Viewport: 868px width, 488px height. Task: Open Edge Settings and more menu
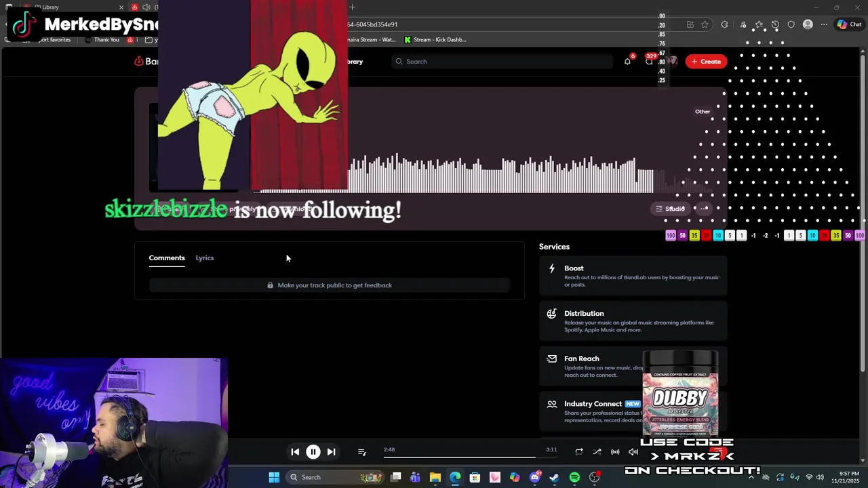click(x=824, y=24)
